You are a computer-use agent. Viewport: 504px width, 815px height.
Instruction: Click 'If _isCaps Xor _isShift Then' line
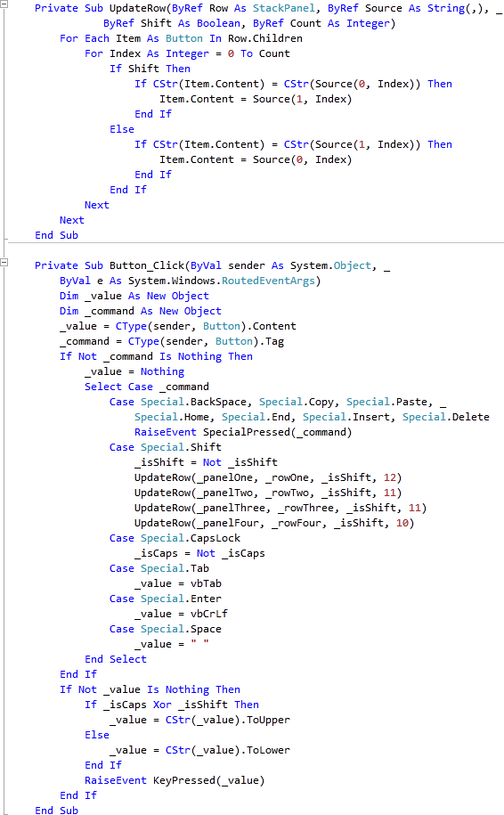tap(172, 705)
